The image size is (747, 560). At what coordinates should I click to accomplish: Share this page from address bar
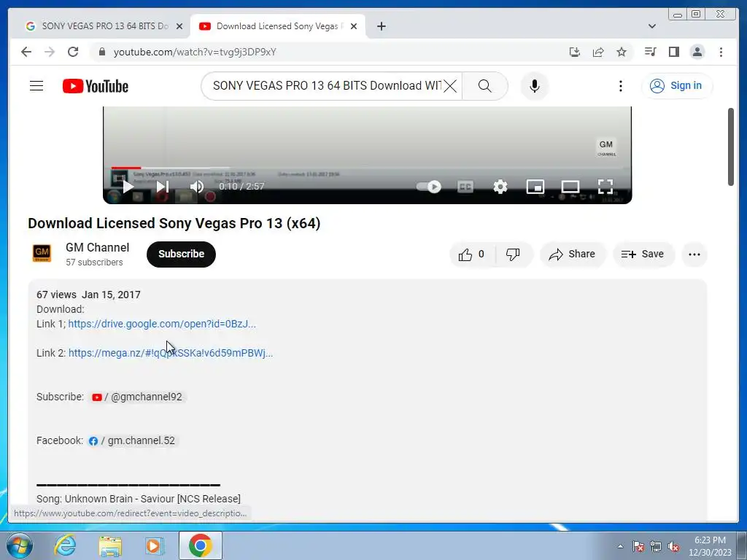598,52
